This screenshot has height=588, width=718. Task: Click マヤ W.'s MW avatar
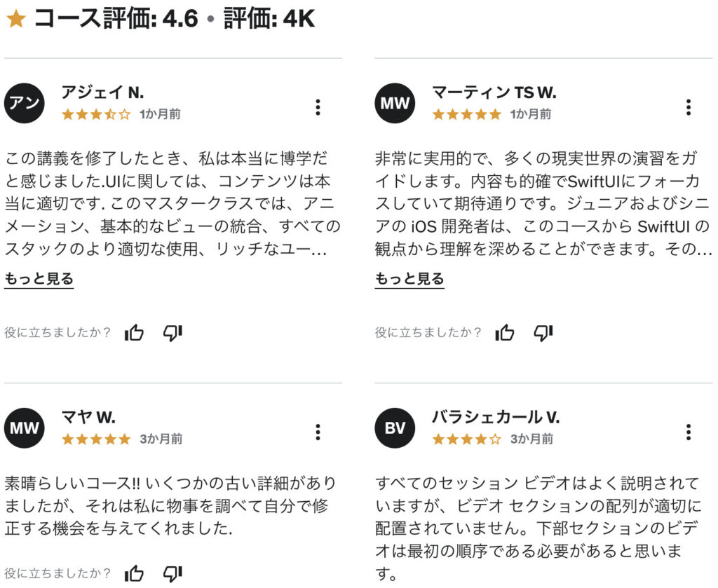[x=25, y=428]
